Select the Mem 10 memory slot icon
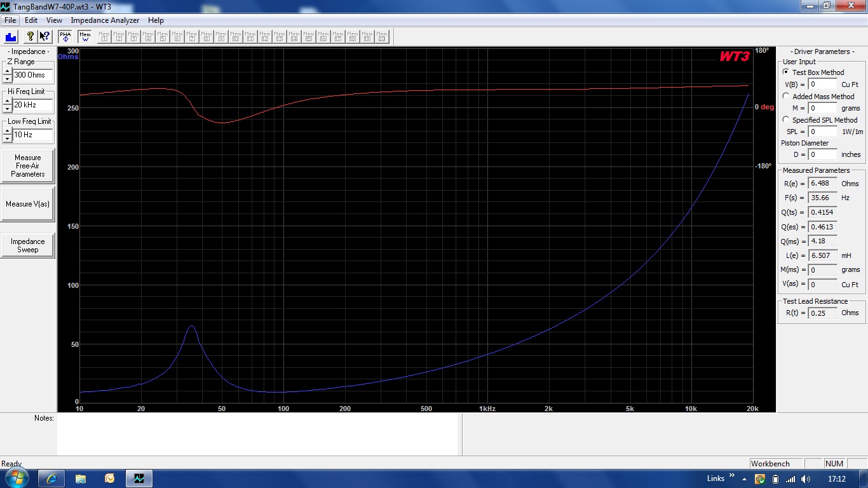The width and height of the screenshot is (868, 488). pos(236,36)
